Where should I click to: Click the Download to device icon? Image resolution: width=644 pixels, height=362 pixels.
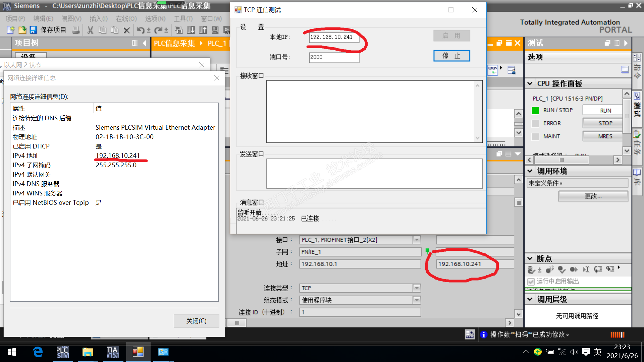[x=191, y=30]
